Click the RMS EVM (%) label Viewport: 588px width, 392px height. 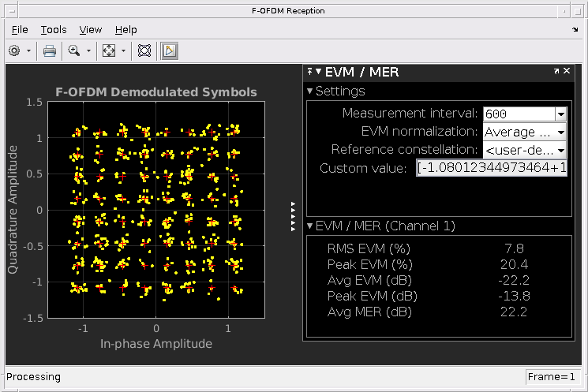point(369,248)
